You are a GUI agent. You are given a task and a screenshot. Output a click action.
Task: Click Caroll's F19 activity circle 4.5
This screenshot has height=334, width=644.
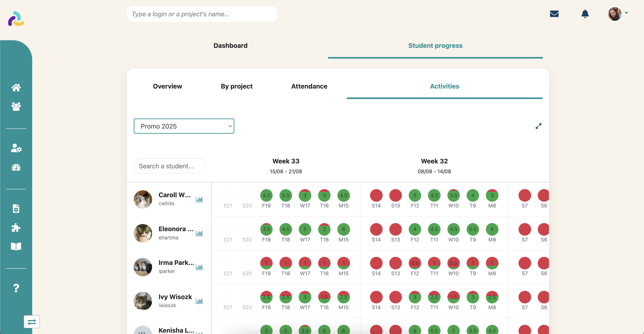click(x=266, y=195)
